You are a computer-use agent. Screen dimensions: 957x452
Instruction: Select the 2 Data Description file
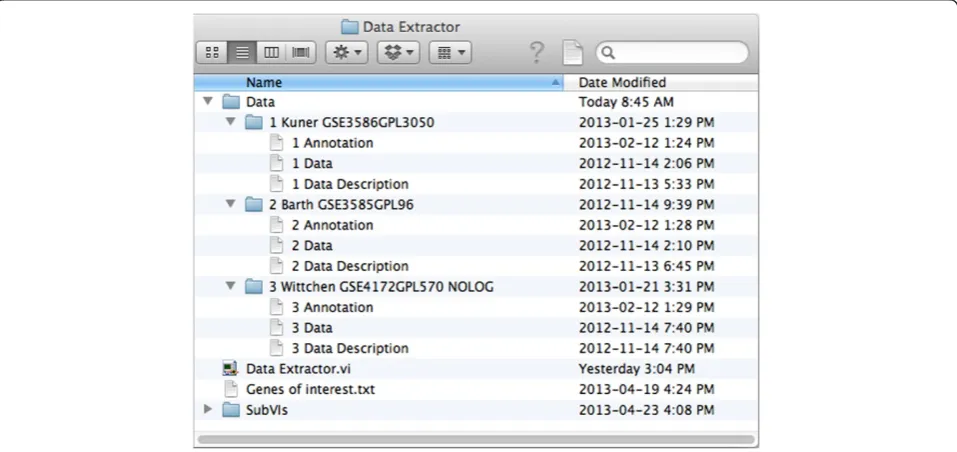tap(350, 266)
